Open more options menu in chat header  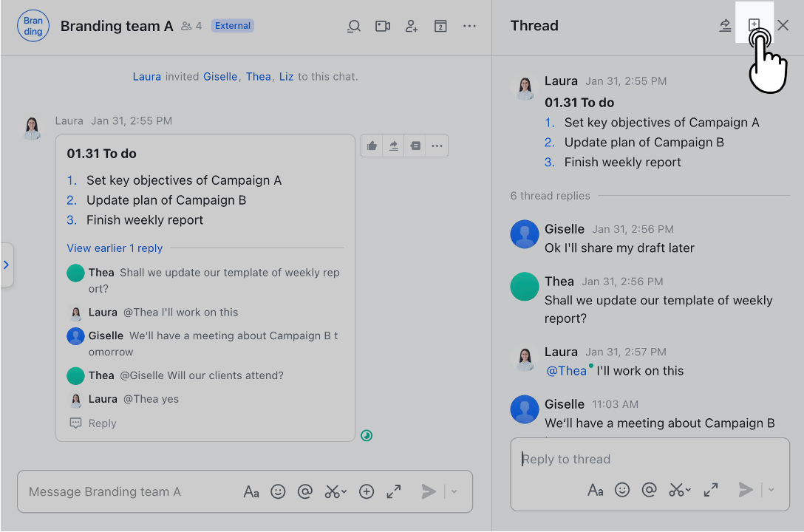(x=470, y=26)
